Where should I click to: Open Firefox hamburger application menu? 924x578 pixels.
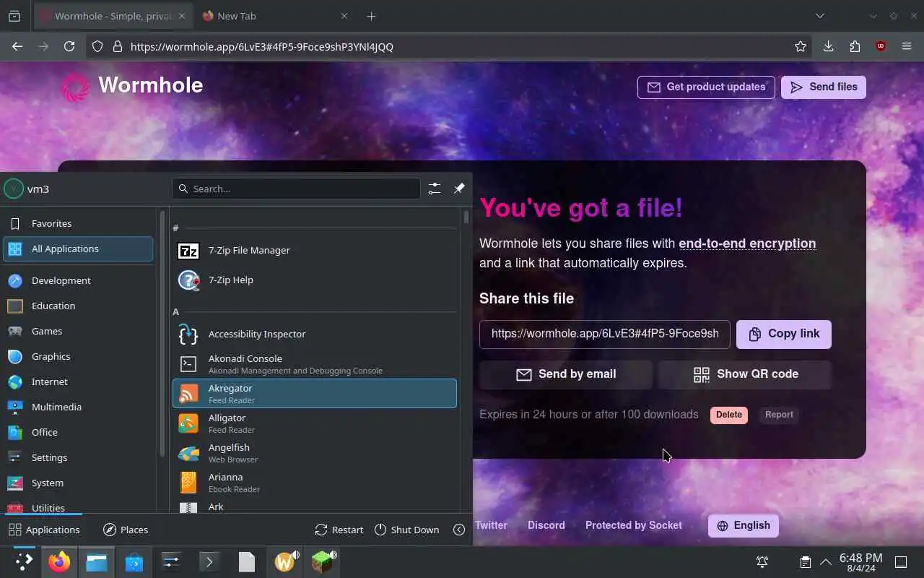tap(907, 46)
